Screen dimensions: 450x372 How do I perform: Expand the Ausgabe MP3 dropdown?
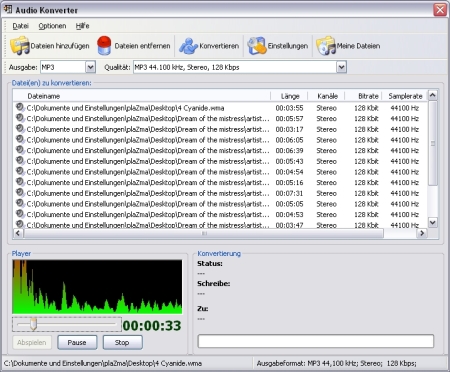click(x=90, y=67)
